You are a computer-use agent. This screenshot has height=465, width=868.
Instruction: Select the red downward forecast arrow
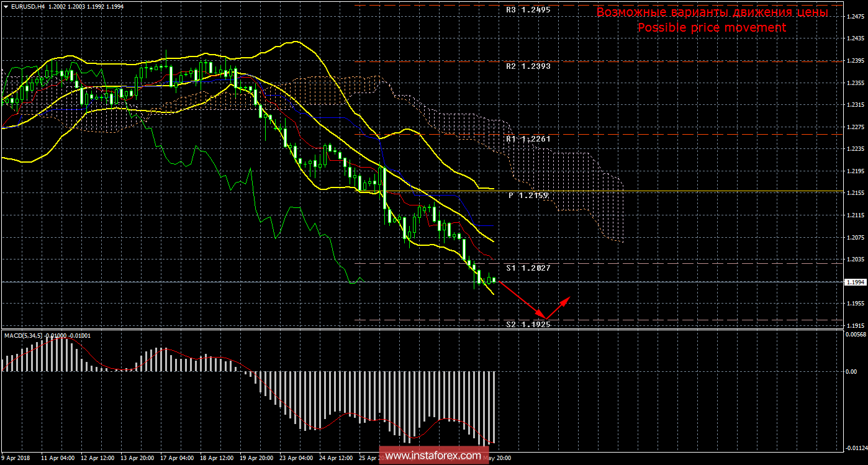[x=522, y=300]
